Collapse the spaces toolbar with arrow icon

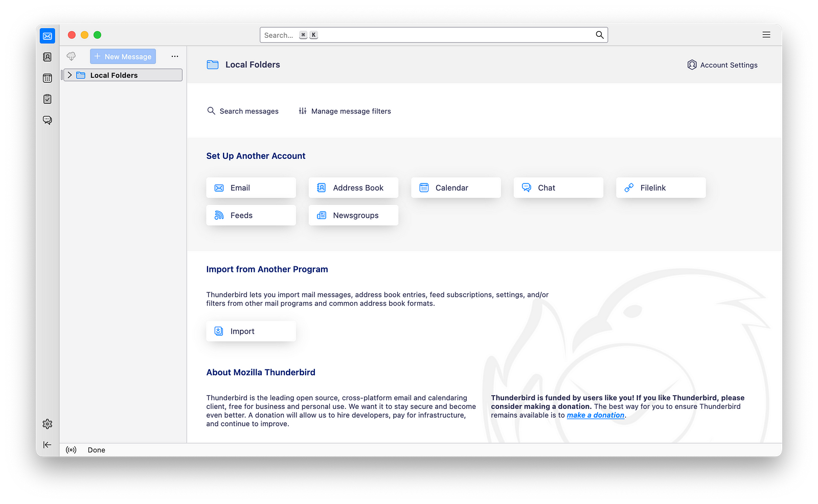(48, 445)
